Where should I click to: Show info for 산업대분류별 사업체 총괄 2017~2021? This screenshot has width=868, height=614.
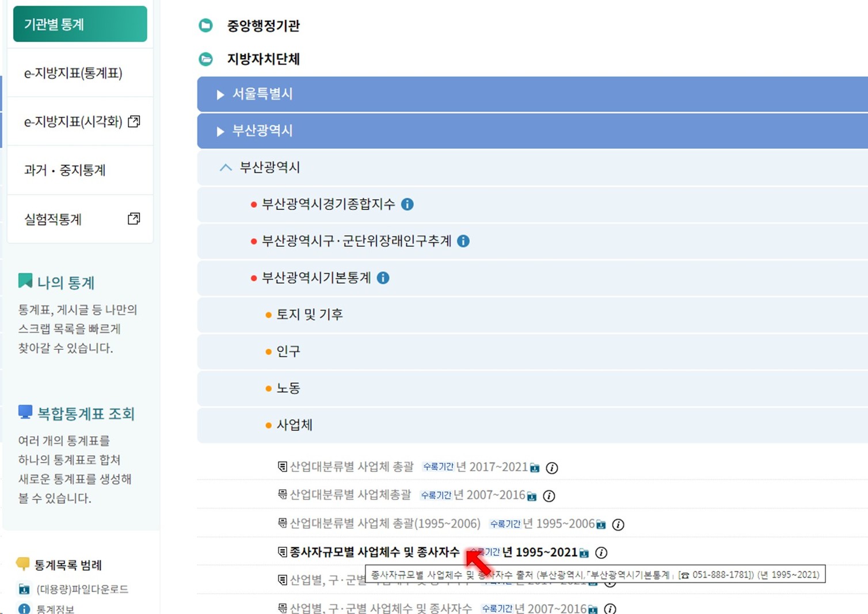point(552,468)
